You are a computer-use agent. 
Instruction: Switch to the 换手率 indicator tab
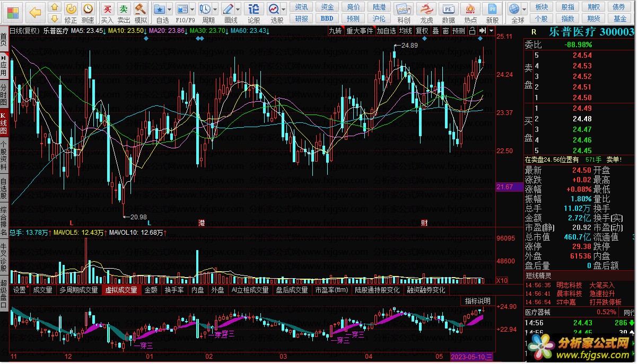pyautogui.click(x=174, y=290)
